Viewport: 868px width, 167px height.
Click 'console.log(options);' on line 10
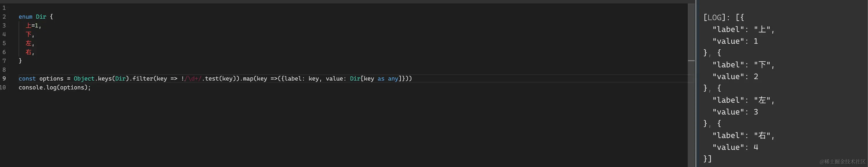click(55, 88)
